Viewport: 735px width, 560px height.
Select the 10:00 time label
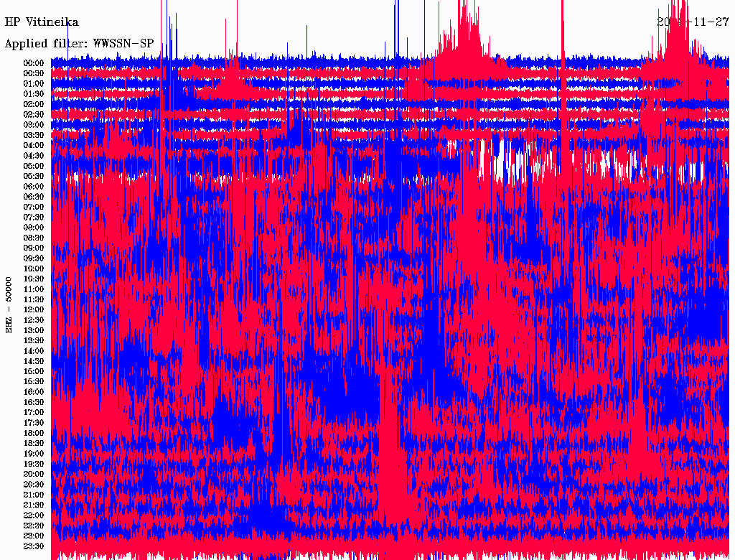pos(34,269)
